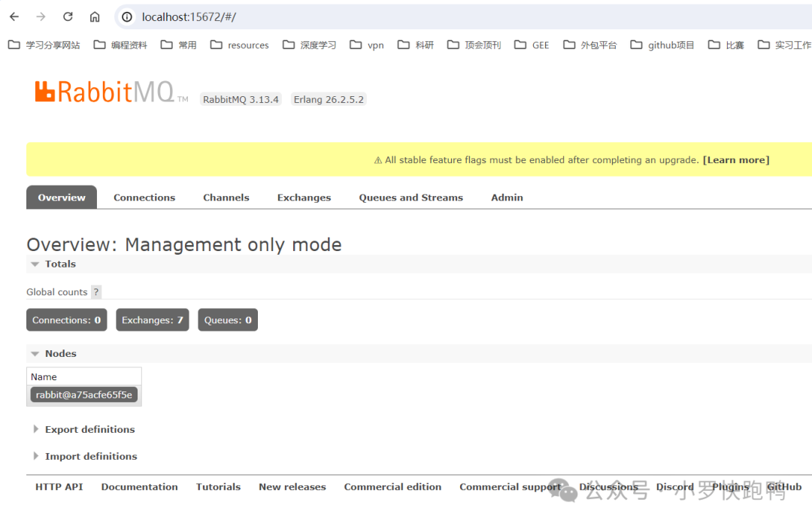Open the New releases footer link
Viewport: 812px width, 523px height.
(x=292, y=487)
